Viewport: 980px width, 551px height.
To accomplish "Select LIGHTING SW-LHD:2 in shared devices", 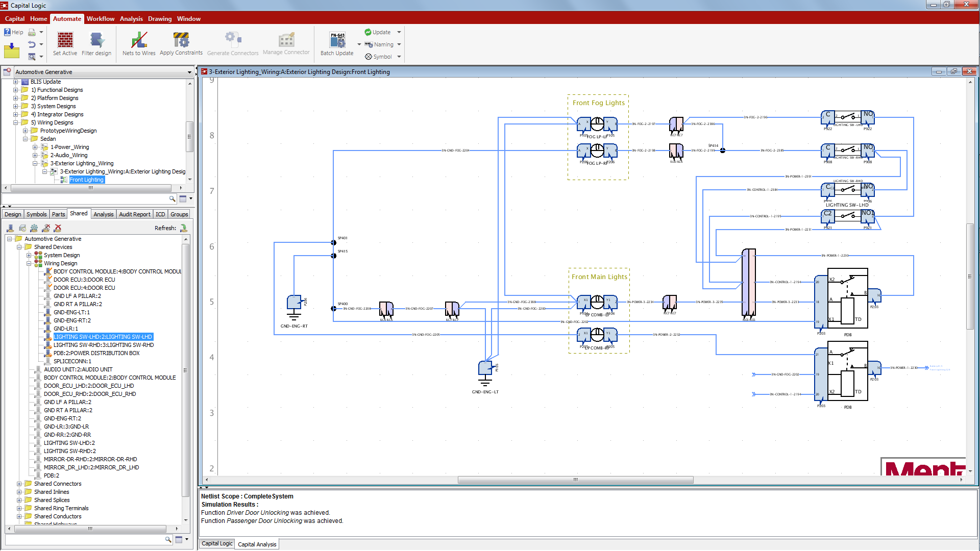I will [x=103, y=337].
